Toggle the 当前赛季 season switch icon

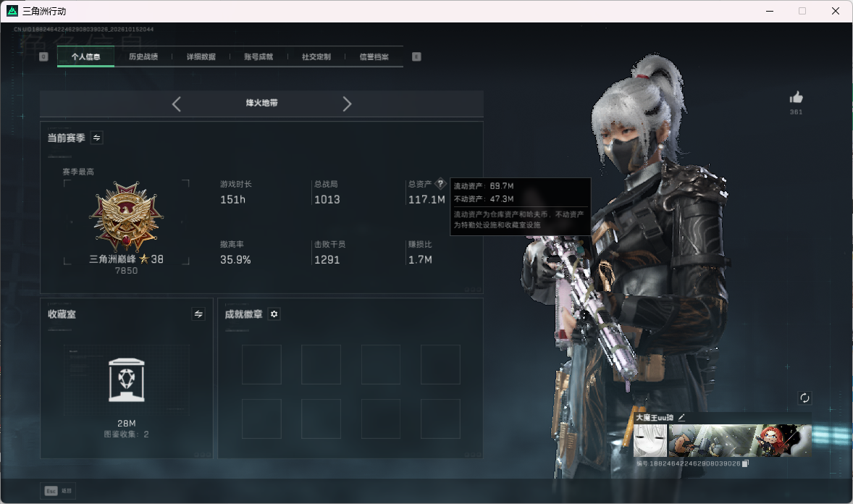[x=96, y=138]
